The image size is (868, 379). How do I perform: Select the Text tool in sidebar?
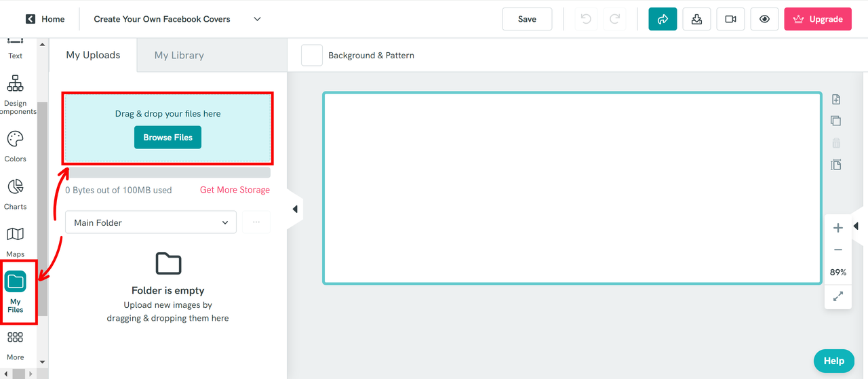pos(15,50)
